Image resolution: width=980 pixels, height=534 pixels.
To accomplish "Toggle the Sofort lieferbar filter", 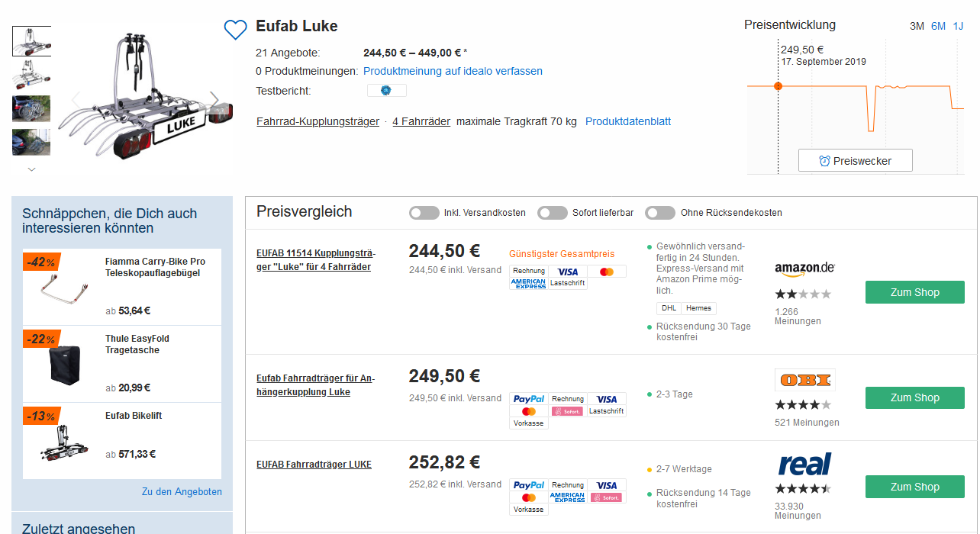I will (x=552, y=213).
